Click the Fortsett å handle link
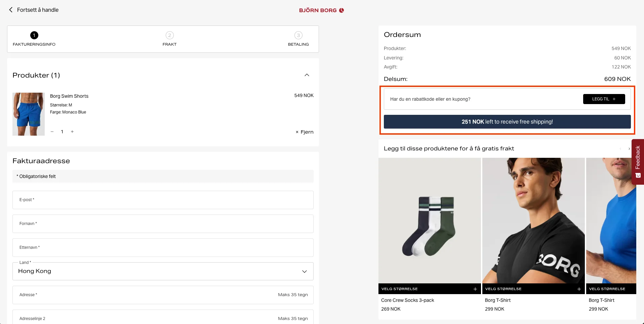 (x=38, y=10)
